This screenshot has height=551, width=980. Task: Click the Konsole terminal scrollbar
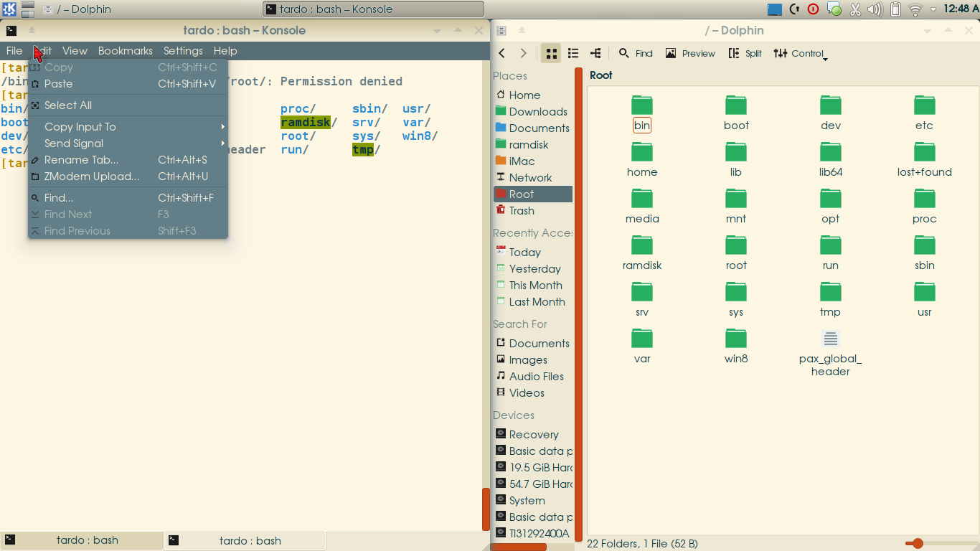pos(486,509)
